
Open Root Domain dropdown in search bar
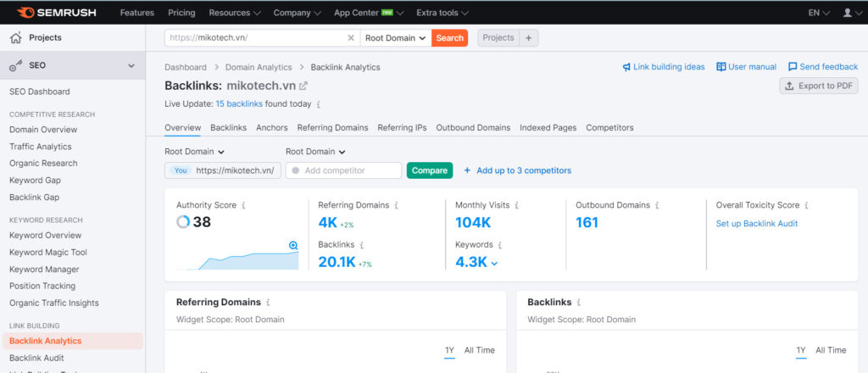[x=395, y=37]
